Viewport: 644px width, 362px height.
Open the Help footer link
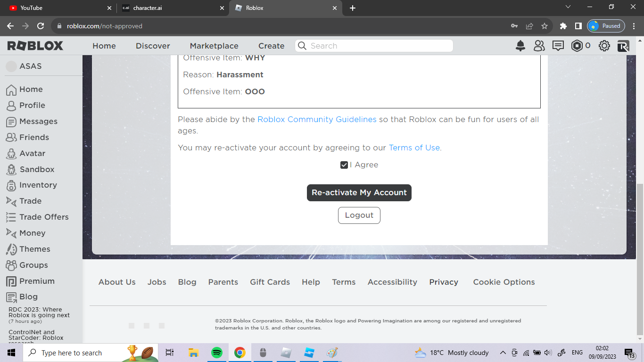(x=311, y=282)
